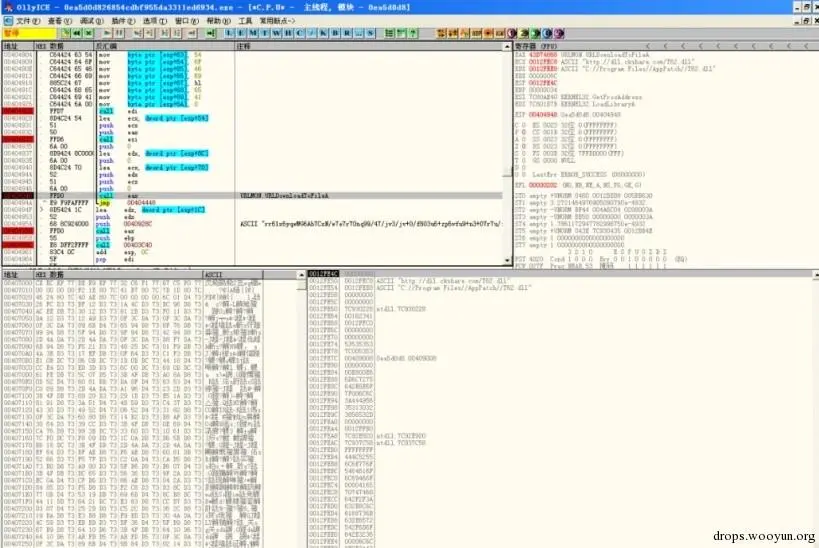Open the 选项(T) menu
This screenshot has height=548, width=819.
(155, 21)
